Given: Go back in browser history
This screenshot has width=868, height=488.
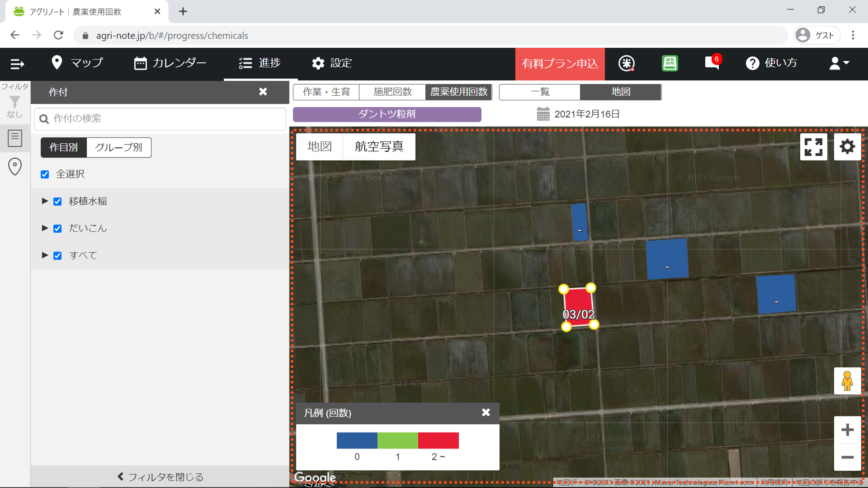Looking at the screenshot, I should (x=15, y=35).
